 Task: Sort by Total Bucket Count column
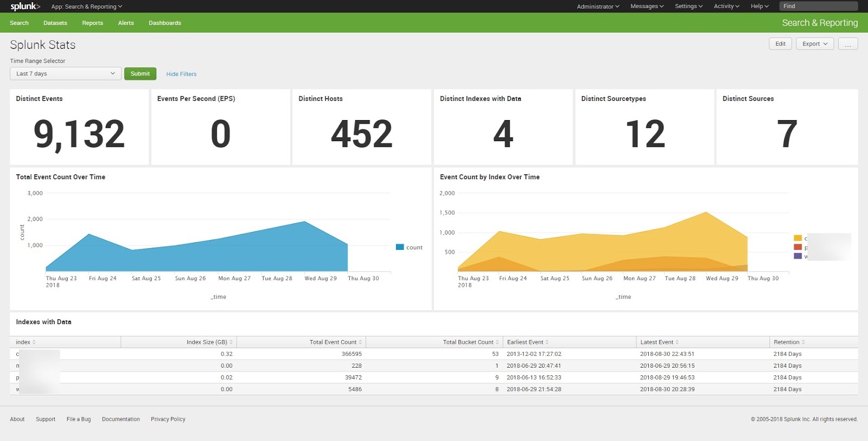pyautogui.click(x=470, y=342)
